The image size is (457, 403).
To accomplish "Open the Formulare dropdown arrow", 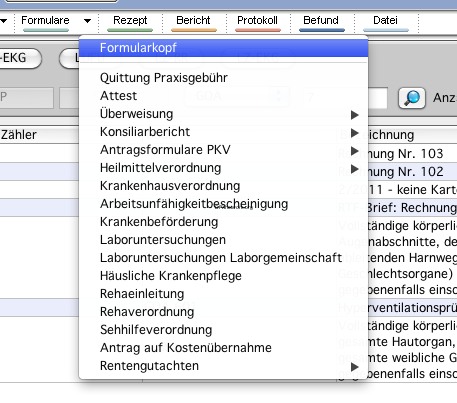I will [x=87, y=21].
